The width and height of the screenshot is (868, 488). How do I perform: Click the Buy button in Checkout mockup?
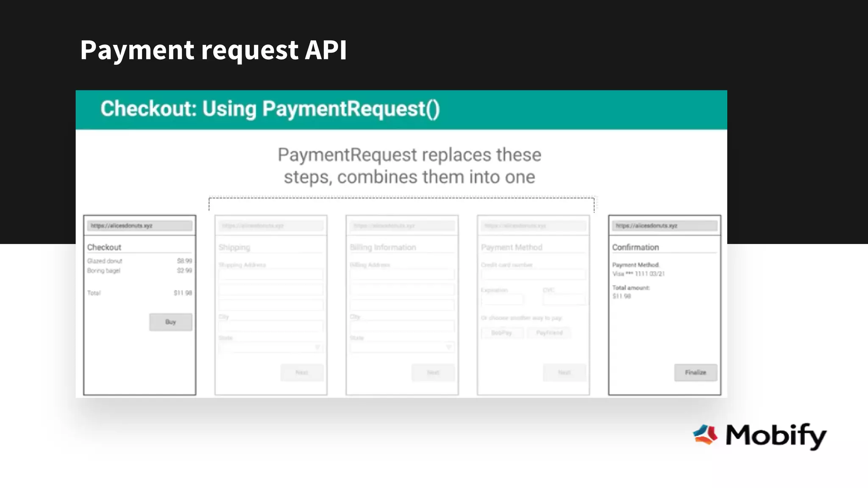click(170, 322)
